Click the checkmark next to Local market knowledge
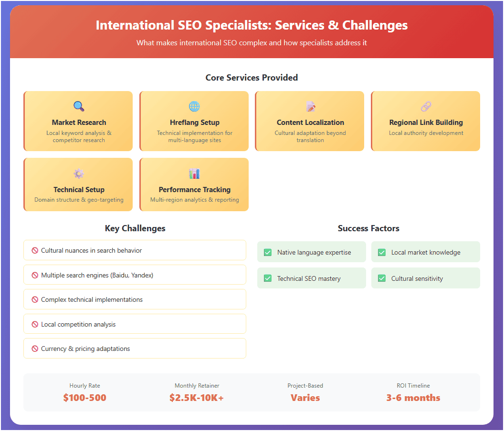The height and width of the screenshot is (431, 504). (x=382, y=252)
